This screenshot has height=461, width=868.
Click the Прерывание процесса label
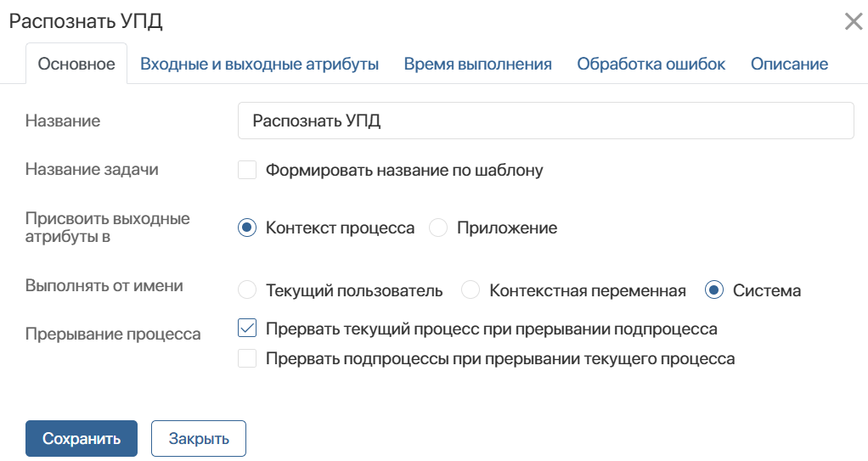pyautogui.click(x=113, y=335)
